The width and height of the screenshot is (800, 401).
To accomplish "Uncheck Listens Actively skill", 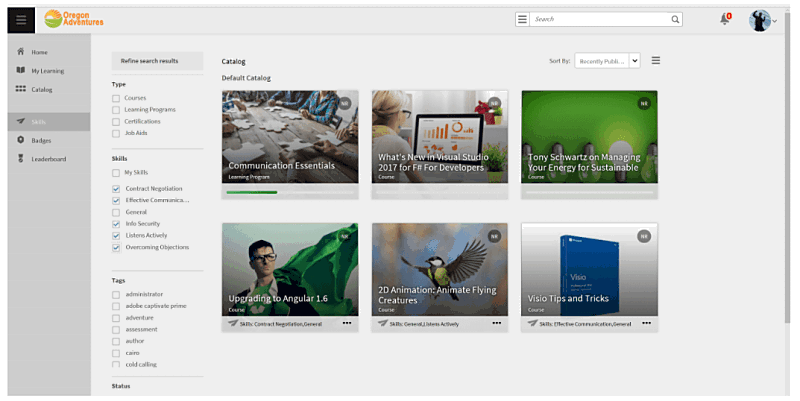I will coord(116,236).
